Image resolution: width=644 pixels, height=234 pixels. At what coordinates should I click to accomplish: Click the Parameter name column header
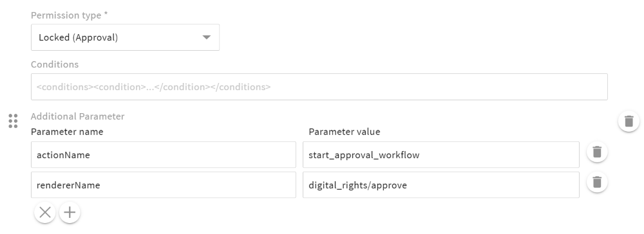coord(67,132)
